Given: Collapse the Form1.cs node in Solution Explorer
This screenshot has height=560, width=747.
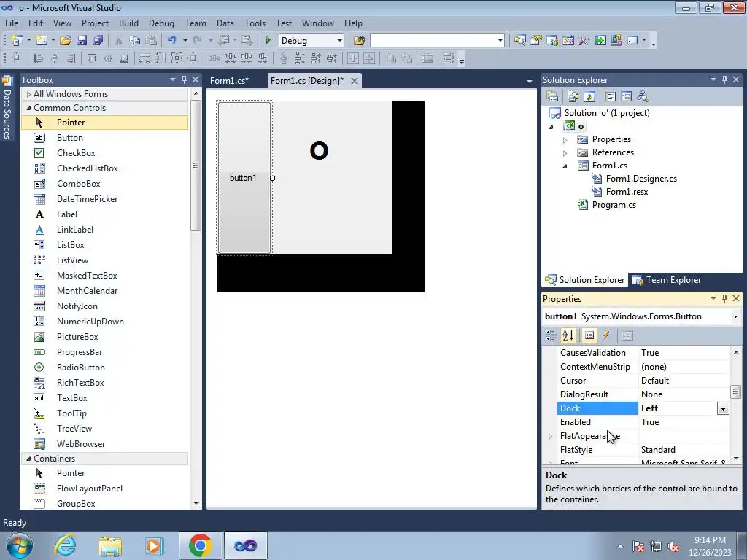Looking at the screenshot, I should (x=565, y=166).
